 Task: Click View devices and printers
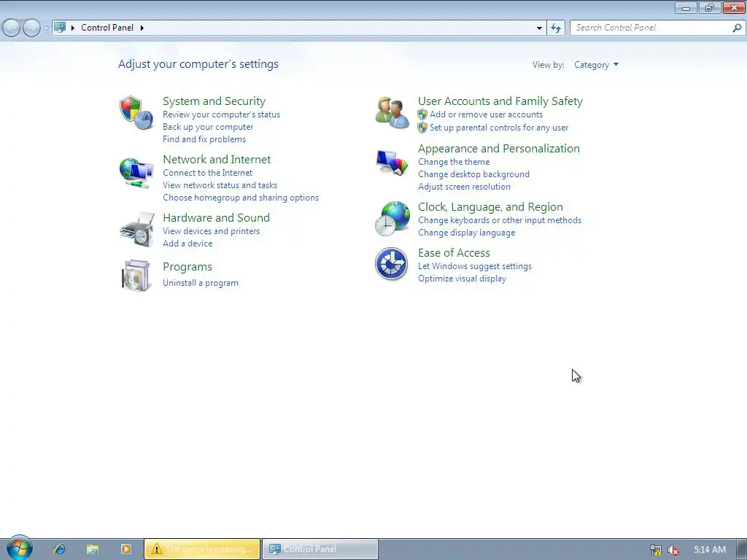click(x=211, y=231)
